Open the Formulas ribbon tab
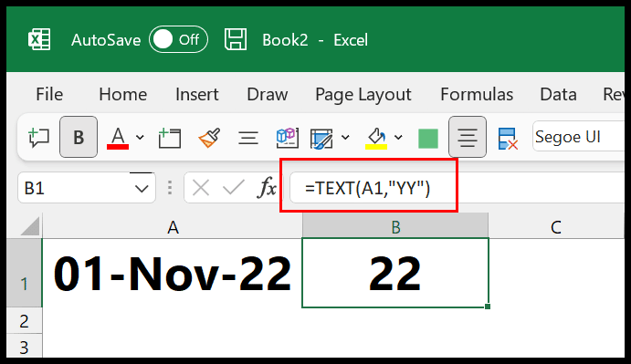This screenshot has height=364, width=631. pos(477,95)
